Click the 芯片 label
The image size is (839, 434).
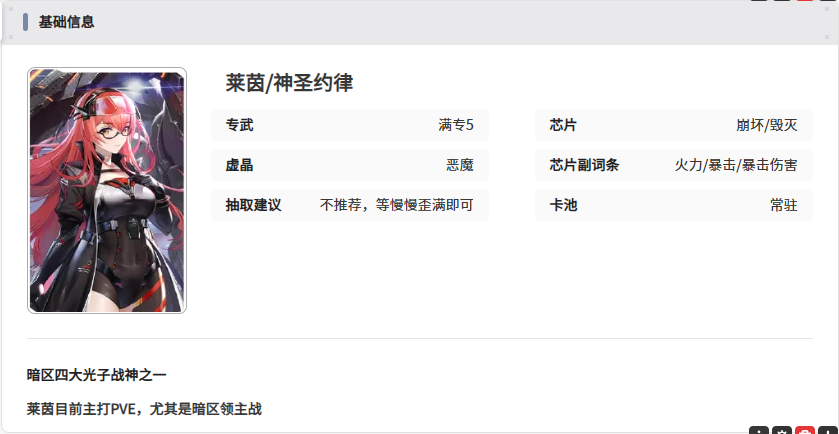(563, 125)
